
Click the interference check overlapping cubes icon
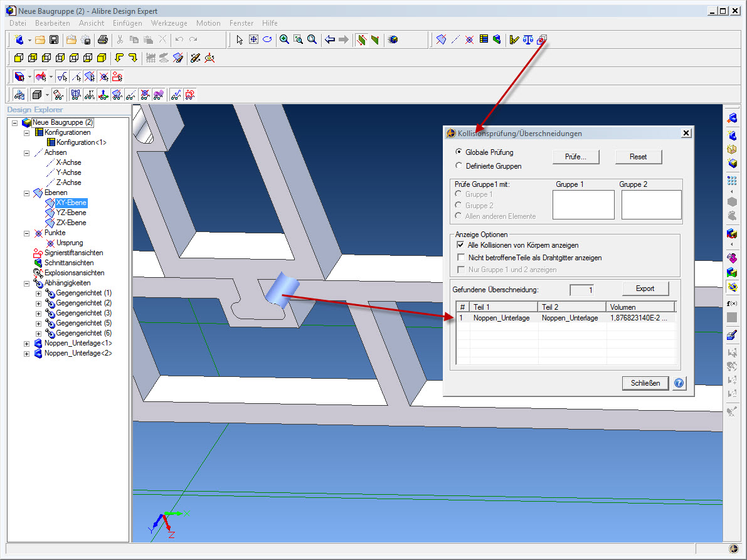pos(542,40)
